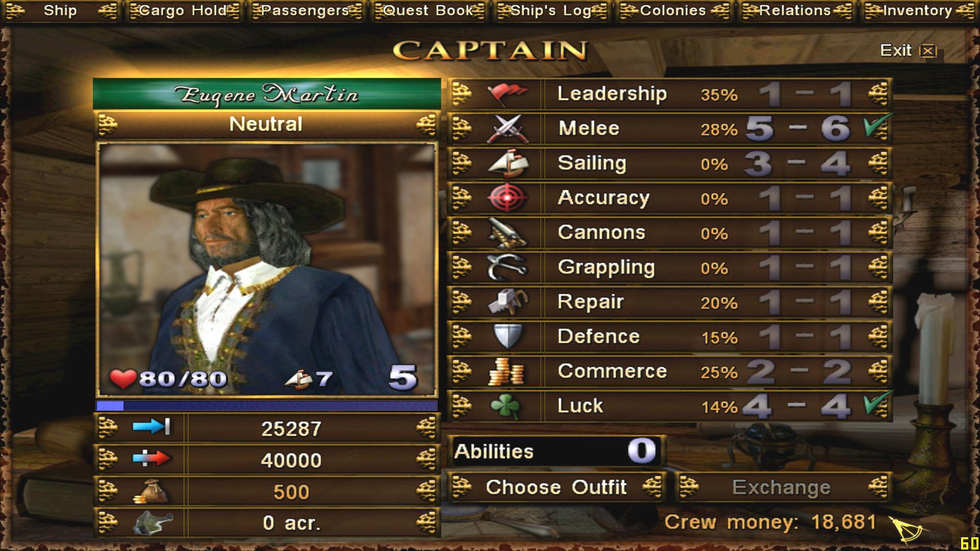Click the Luck clover icon
Image resolution: width=980 pixels, height=551 pixels.
pos(505,406)
